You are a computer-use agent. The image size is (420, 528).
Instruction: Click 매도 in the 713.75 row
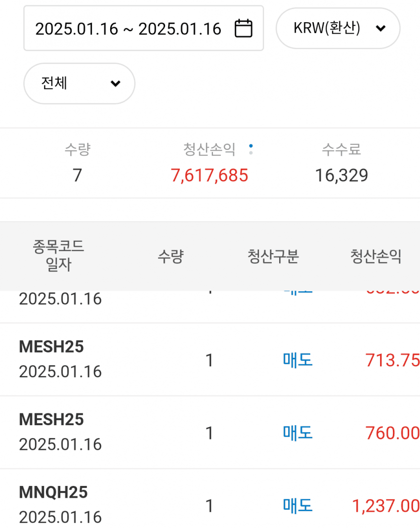(x=297, y=360)
